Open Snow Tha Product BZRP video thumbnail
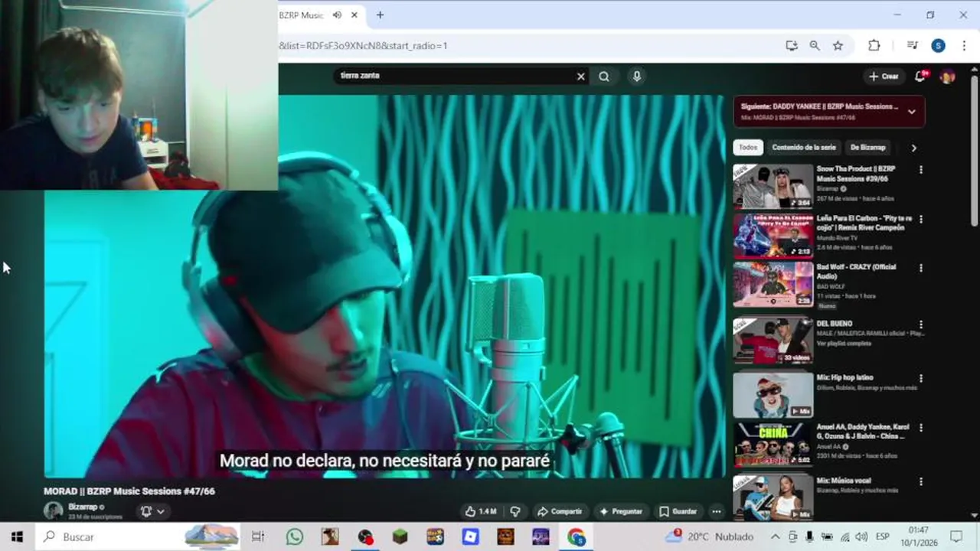 tap(773, 186)
